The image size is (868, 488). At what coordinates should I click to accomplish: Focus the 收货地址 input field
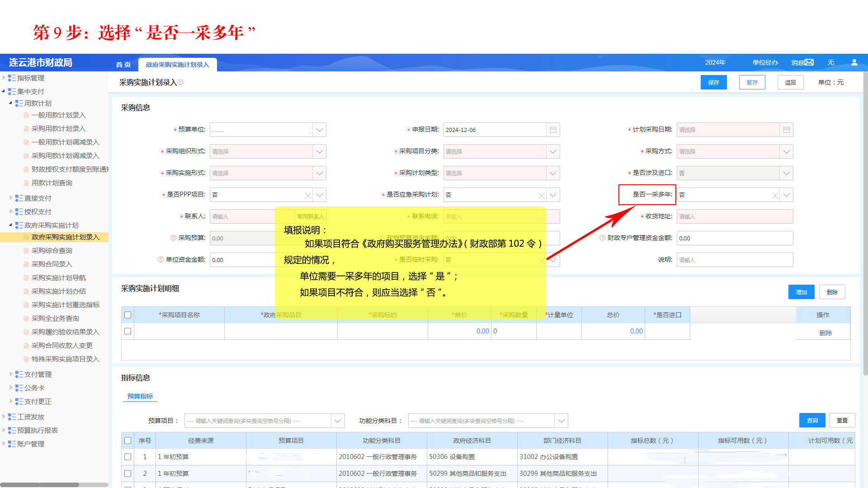pyautogui.click(x=735, y=216)
